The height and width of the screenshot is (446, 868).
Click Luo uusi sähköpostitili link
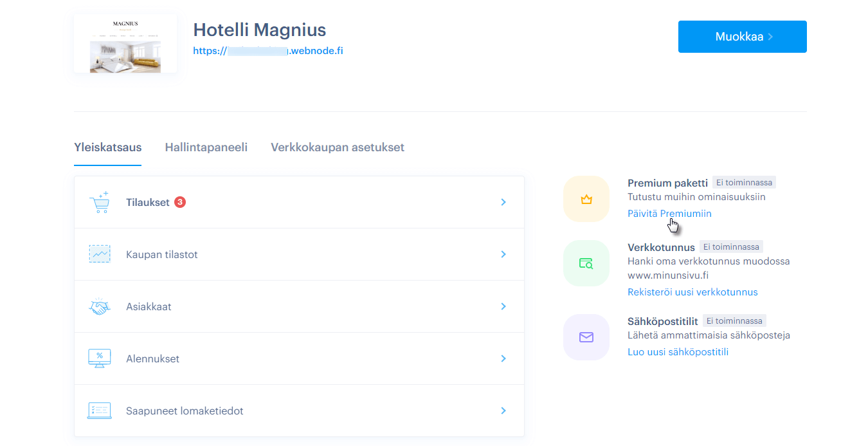pyautogui.click(x=677, y=352)
